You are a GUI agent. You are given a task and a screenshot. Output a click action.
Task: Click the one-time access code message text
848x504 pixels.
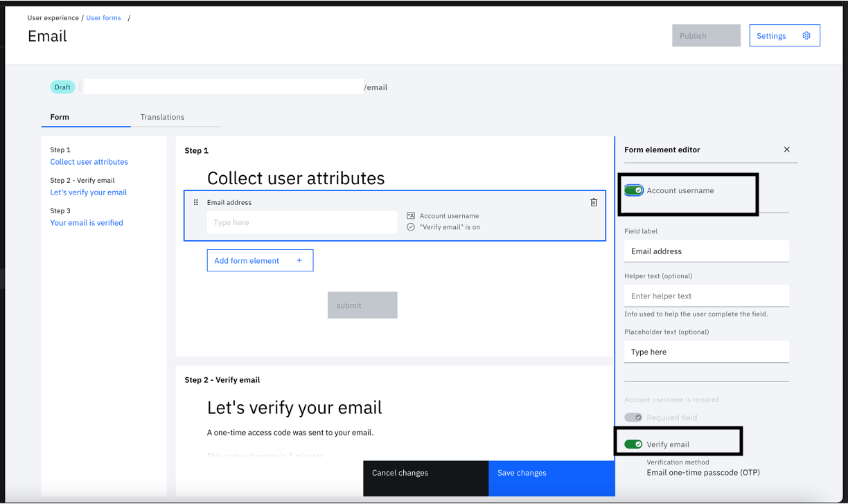click(290, 433)
